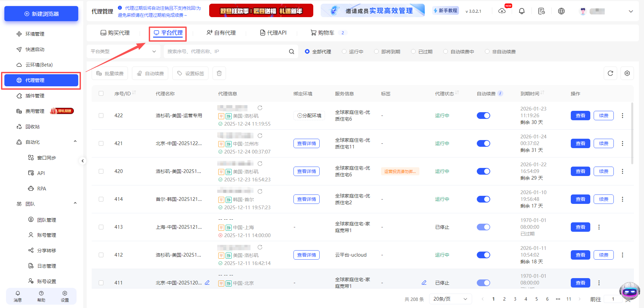The height and width of the screenshot is (308, 644).
Task: Click the proxy search input field
Action: 228,51
